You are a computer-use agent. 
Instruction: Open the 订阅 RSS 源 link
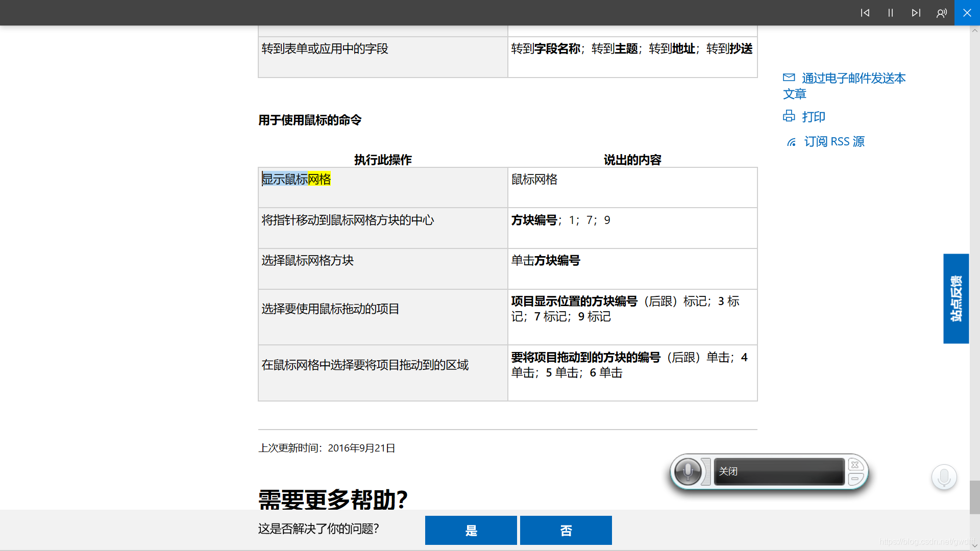click(x=835, y=141)
